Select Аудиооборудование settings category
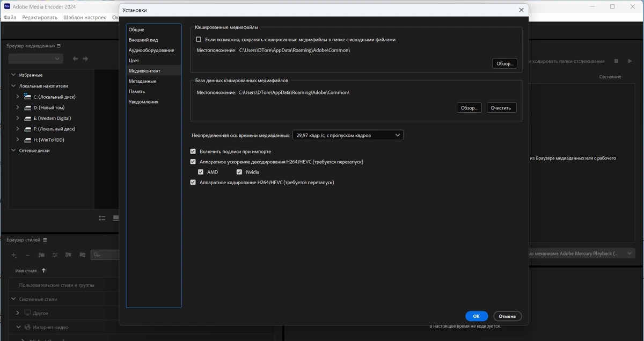Viewport: 644px width, 341px height. 153,50
